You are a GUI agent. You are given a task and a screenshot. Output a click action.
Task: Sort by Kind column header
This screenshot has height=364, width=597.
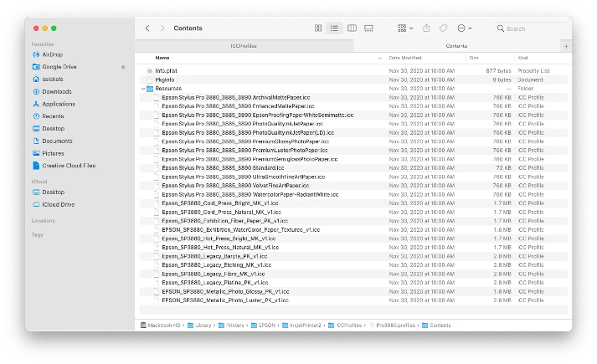522,58
